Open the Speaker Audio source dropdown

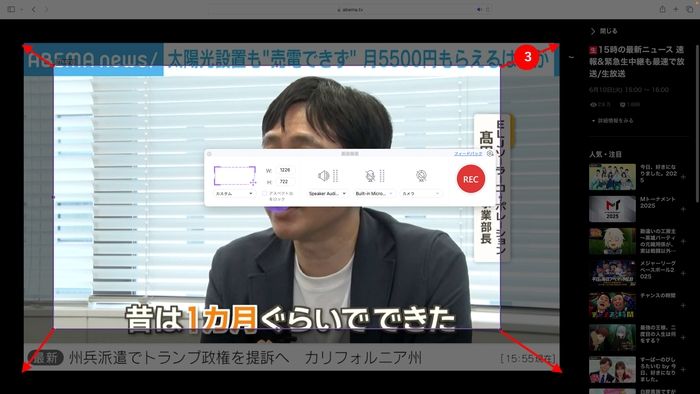[327, 194]
